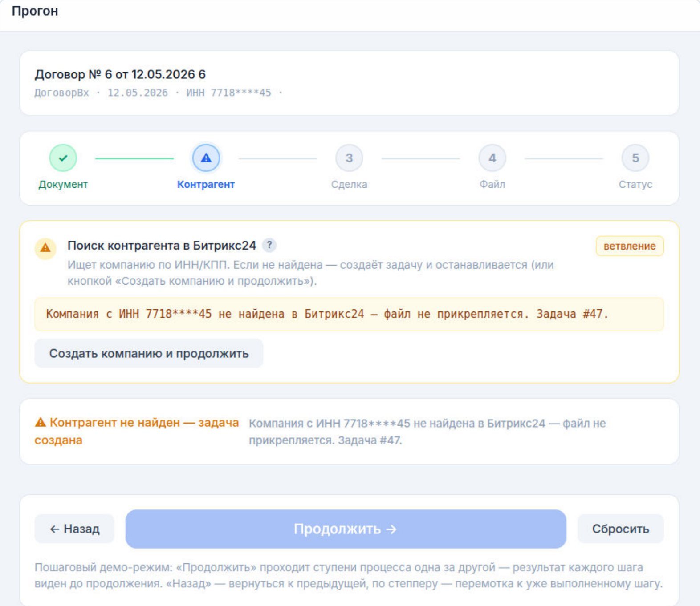
Task: Click the Сделка step label
Action: click(x=349, y=184)
